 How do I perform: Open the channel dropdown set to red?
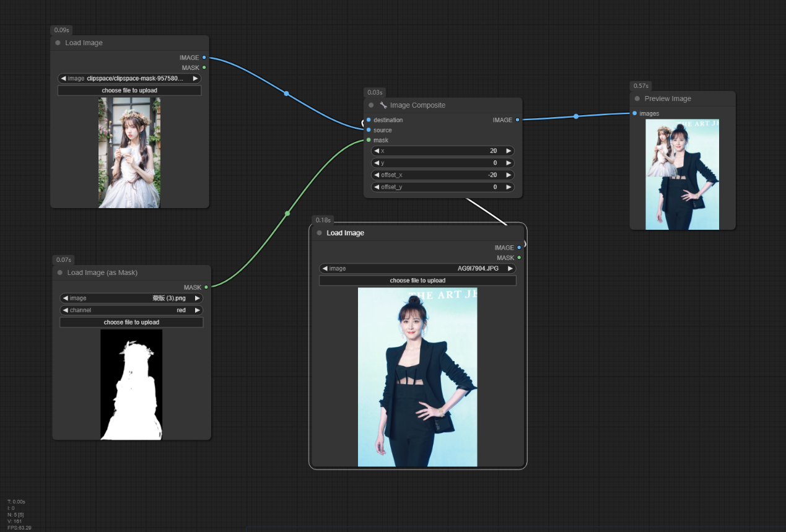tap(131, 310)
